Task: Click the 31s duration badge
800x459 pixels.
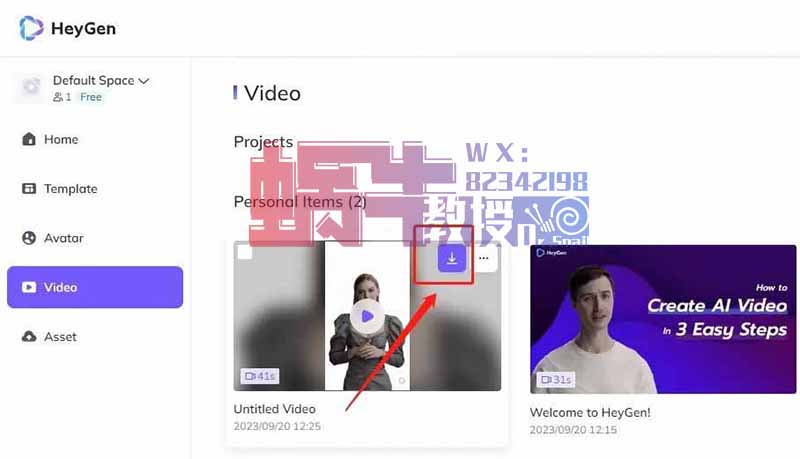Action: (556, 379)
